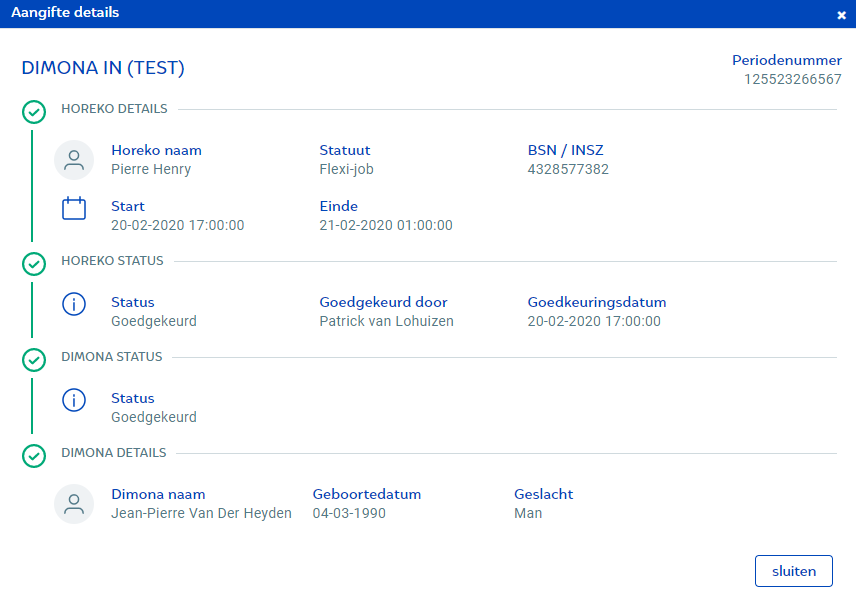The image size is (856, 598).
Task: Click the green checkmark beside Dimona Status
Action: (34, 359)
